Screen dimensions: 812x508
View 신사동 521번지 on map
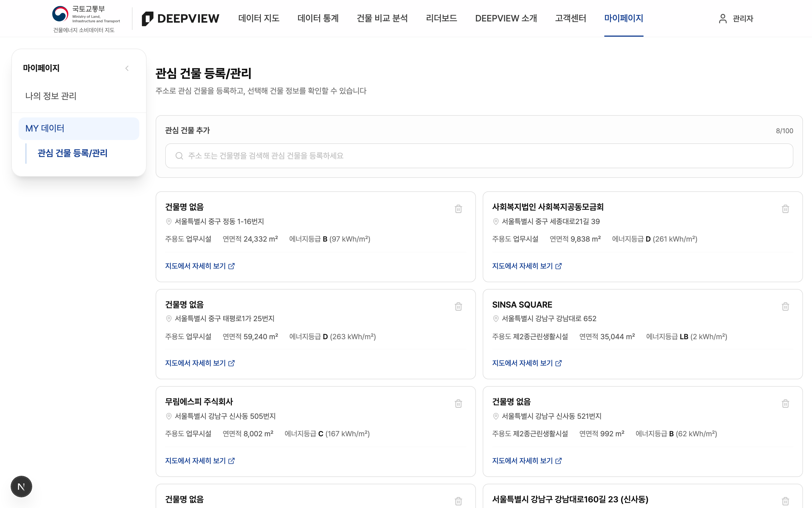(x=527, y=461)
